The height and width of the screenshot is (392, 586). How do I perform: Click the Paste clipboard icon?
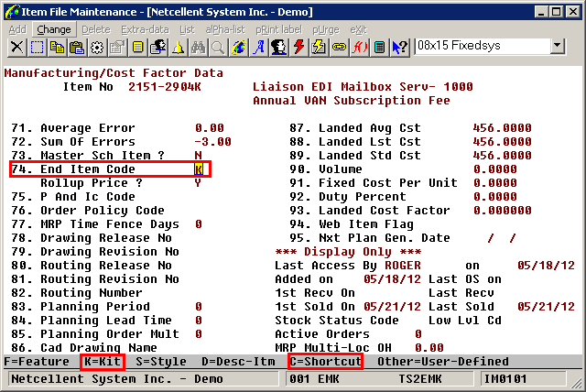click(x=77, y=48)
